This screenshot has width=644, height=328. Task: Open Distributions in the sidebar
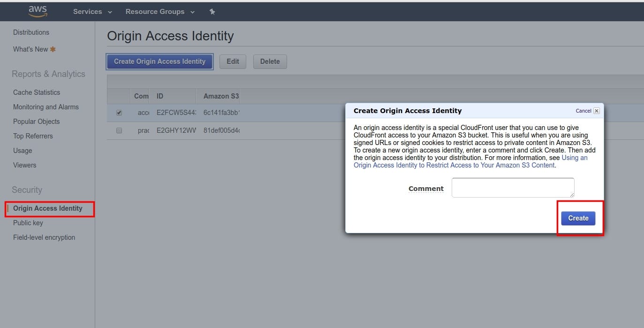31,32
